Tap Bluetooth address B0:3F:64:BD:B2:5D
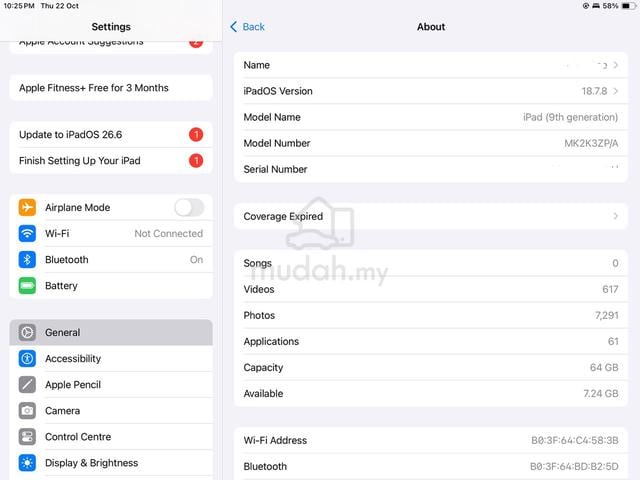The width and height of the screenshot is (640, 480). point(574,467)
